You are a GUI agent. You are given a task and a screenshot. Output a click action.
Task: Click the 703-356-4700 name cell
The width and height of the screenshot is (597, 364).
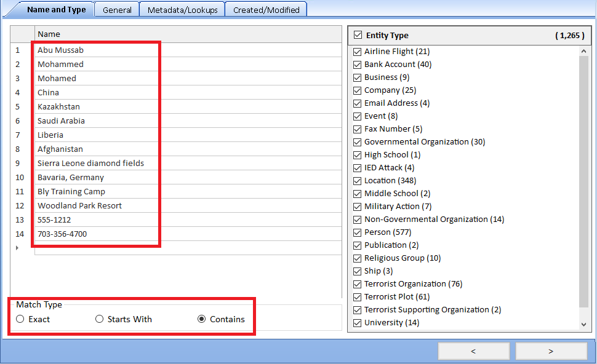[188, 234]
